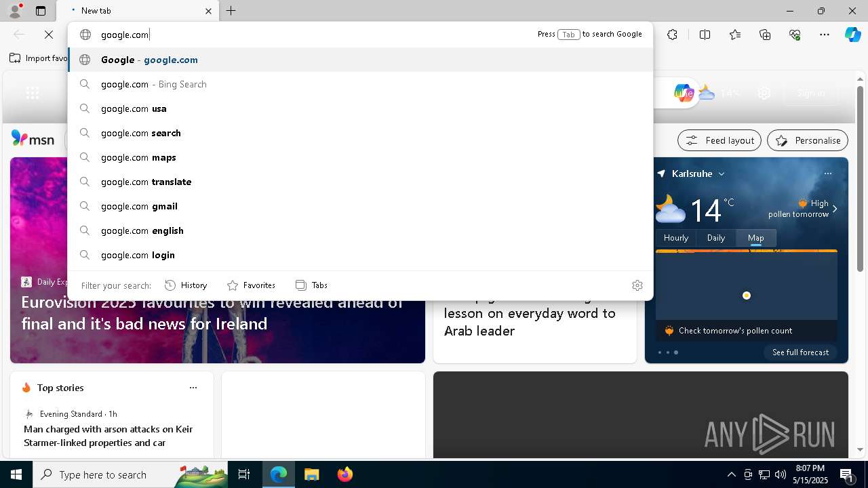
Task: Open the network status tray icon
Action: 764,474
